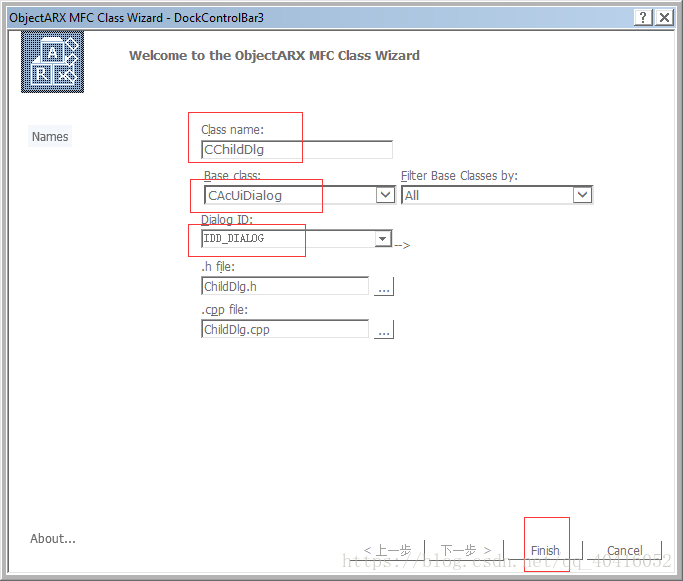
Task: Open the Base class dropdown arrow
Action: pyautogui.click(x=385, y=195)
